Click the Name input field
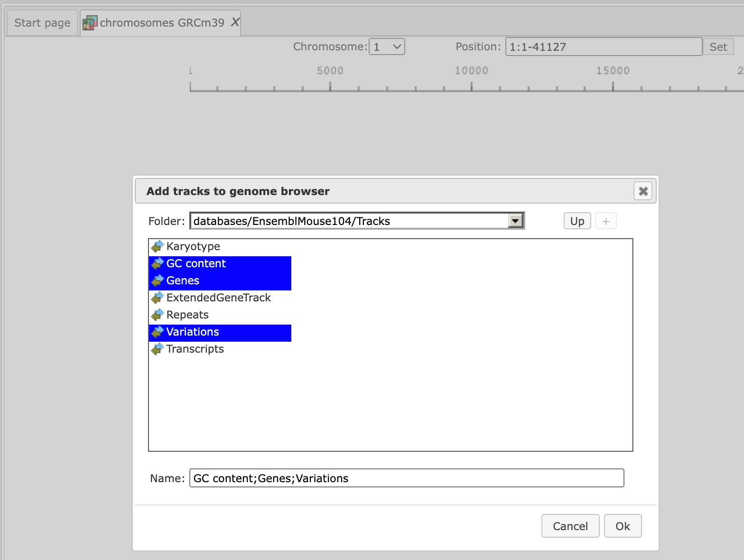This screenshot has height=560, width=744. click(407, 478)
